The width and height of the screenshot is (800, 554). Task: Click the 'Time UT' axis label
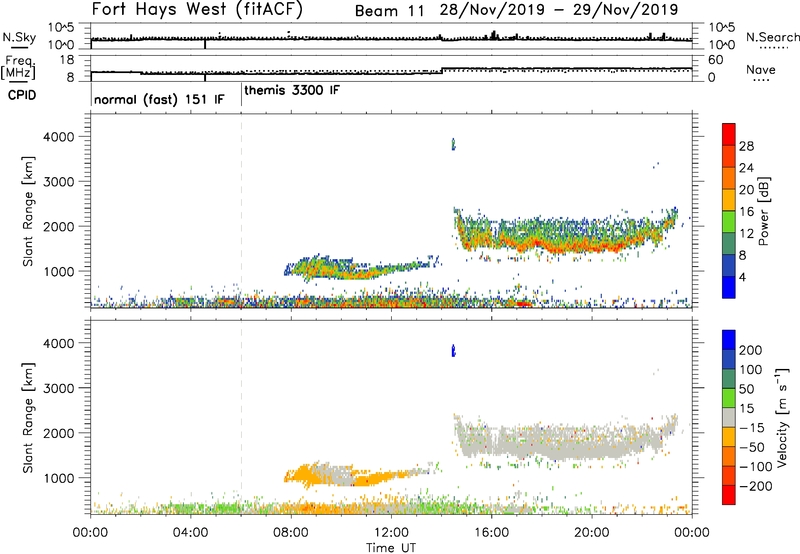tap(391, 548)
